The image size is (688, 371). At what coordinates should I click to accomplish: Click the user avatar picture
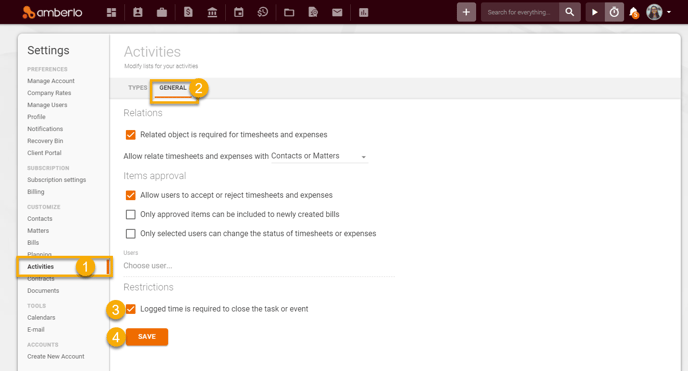click(654, 12)
